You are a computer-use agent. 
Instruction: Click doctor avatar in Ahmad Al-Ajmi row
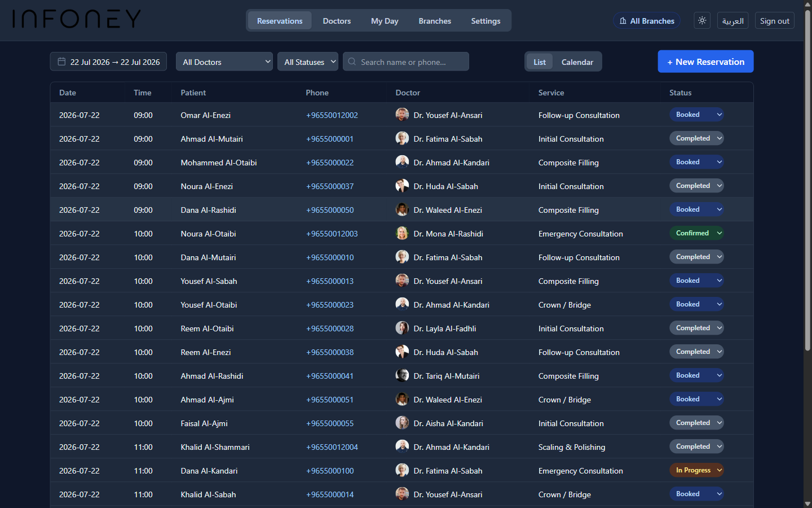coord(402,399)
